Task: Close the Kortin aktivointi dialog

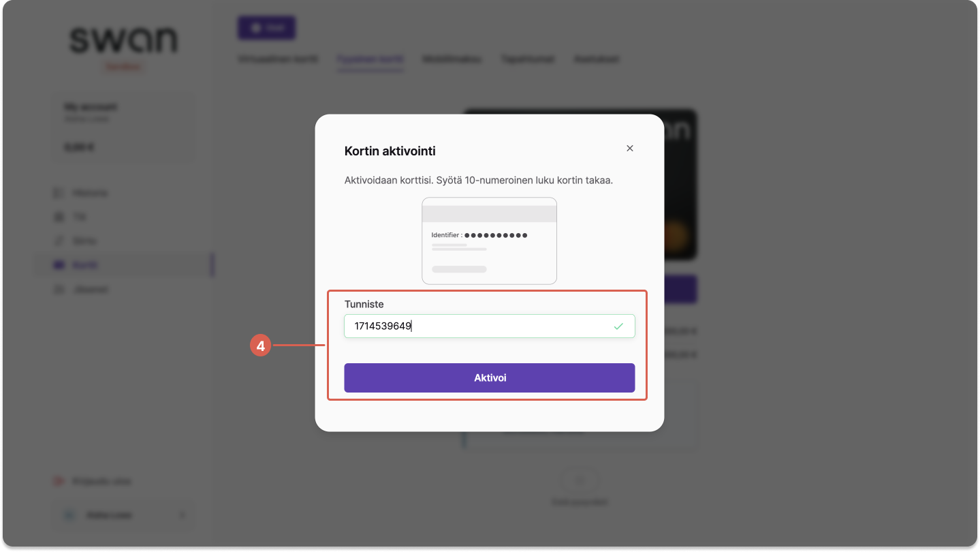Action: (629, 149)
